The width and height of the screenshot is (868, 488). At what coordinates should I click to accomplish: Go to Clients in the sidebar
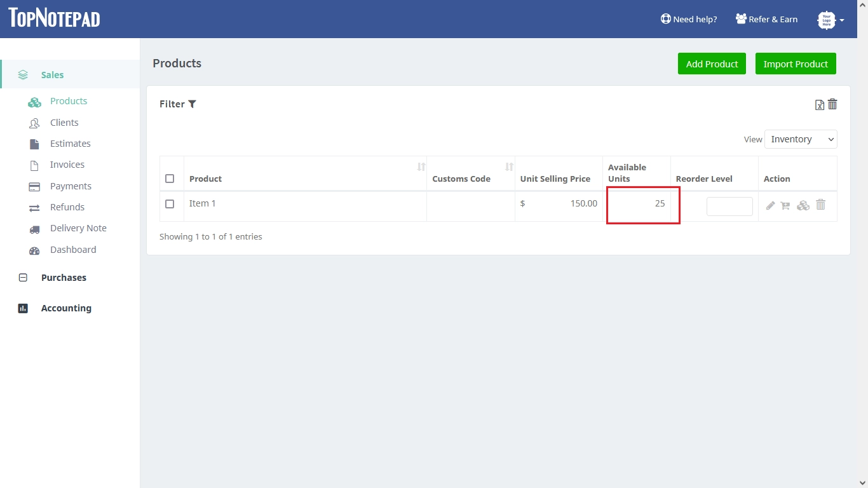(64, 123)
